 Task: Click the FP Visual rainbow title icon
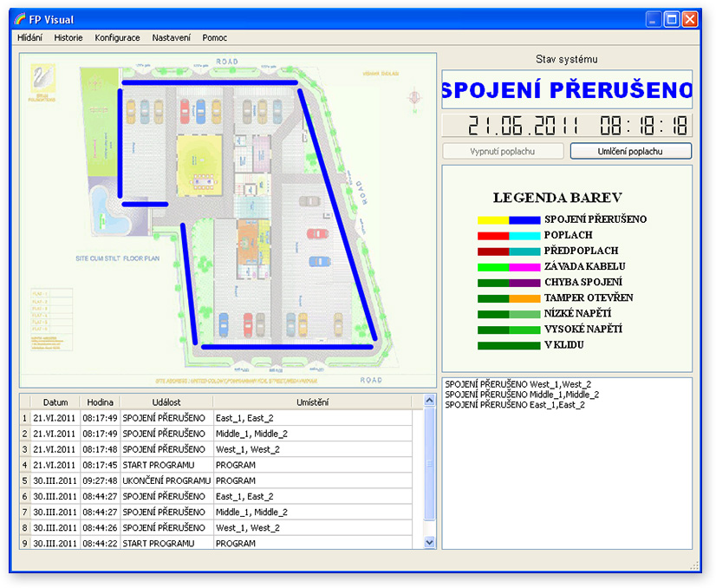pos(20,19)
